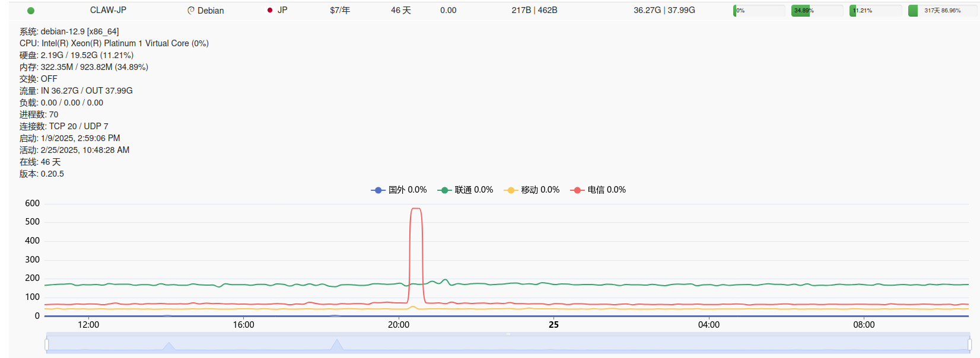Click the CLAW-JP server name
This screenshot has width=980, height=358.
[x=108, y=10]
